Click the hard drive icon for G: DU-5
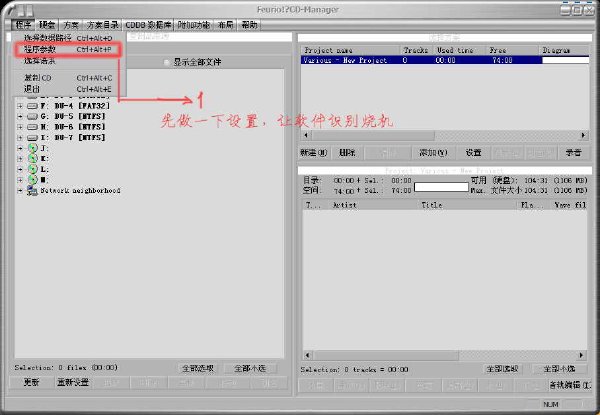The height and width of the screenshot is (415, 600). (33, 116)
